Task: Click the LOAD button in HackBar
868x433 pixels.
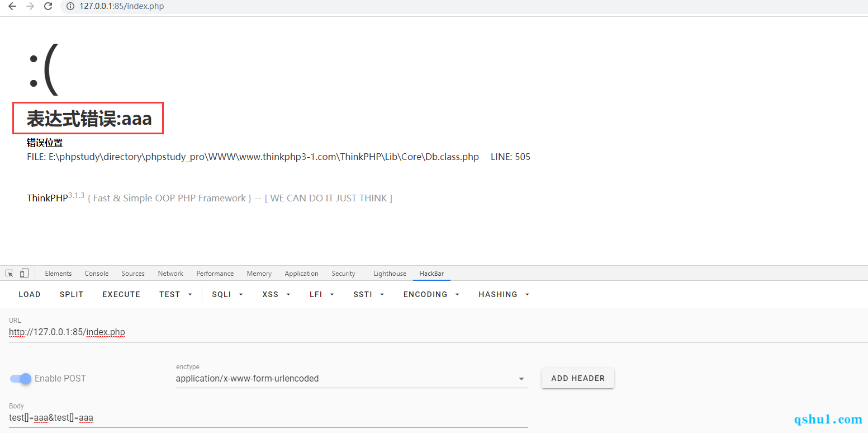Action: pyautogui.click(x=30, y=294)
